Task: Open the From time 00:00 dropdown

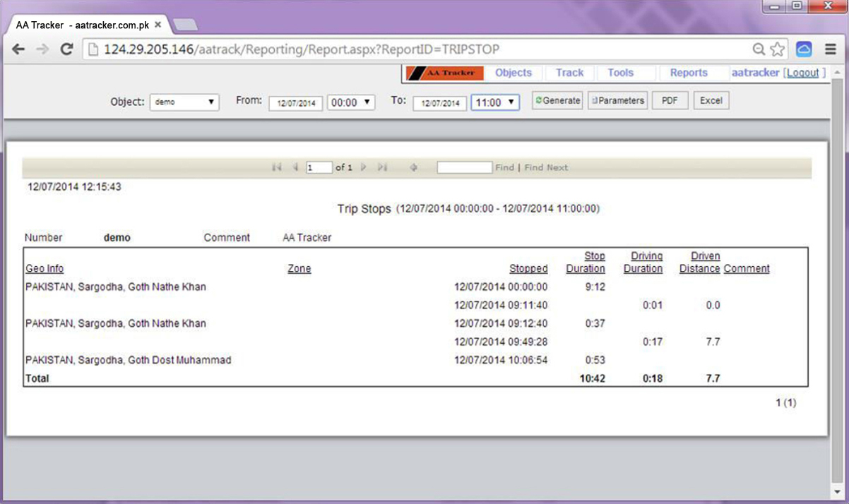Action: 351,102
